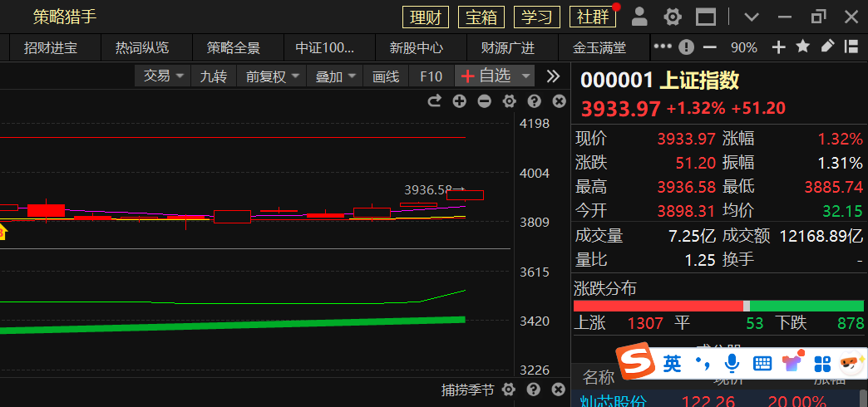Image resolution: width=868 pixels, height=407 pixels.
Task: Toggle Sogou input language 英 mode
Action: 672,362
